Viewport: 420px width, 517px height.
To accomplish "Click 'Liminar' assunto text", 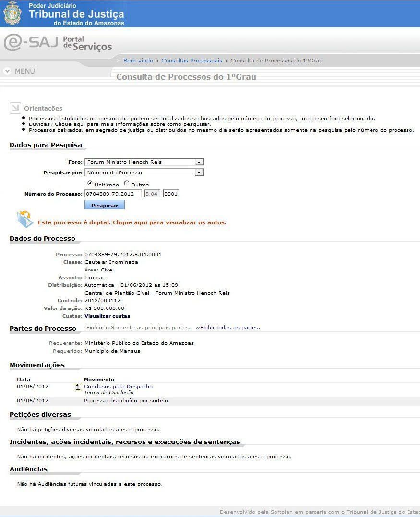I will pos(94,278).
